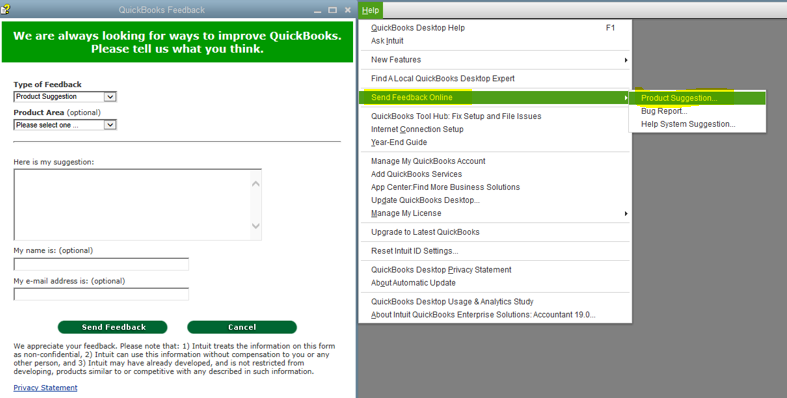Click inside the suggestion text area
This screenshot has width=787, height=398.
[132, 204]
